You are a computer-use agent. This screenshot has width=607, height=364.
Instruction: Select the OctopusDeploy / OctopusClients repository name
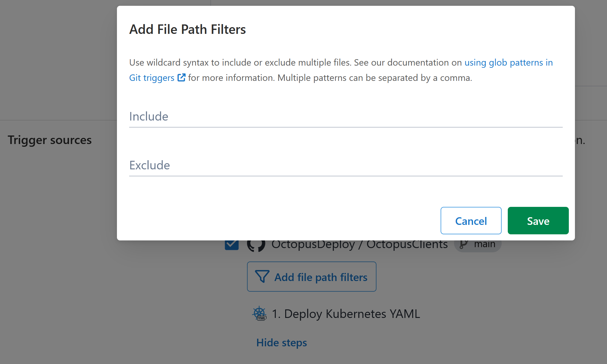[x=359, y=243]
